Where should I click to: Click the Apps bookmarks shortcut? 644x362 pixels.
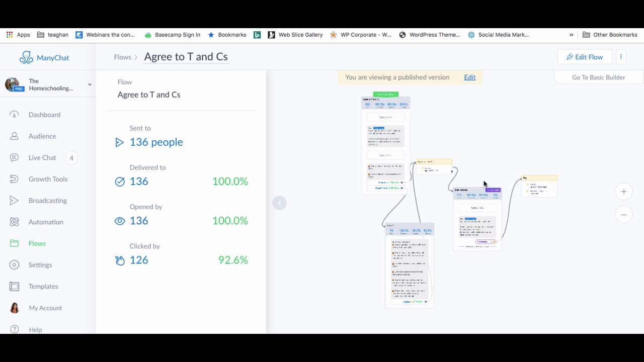pyautogui.click(x=18, y=35)
